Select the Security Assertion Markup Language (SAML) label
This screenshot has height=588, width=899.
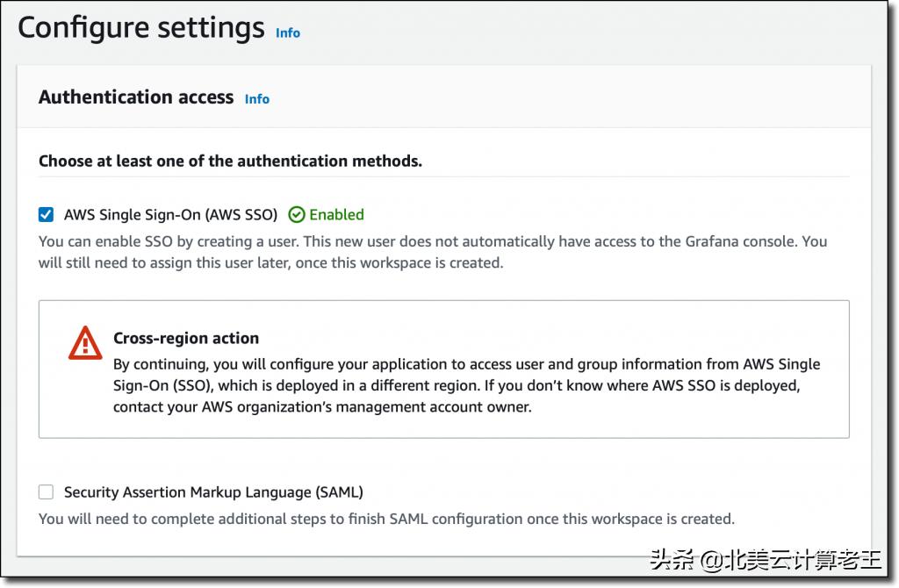click(x=213, y=492)
